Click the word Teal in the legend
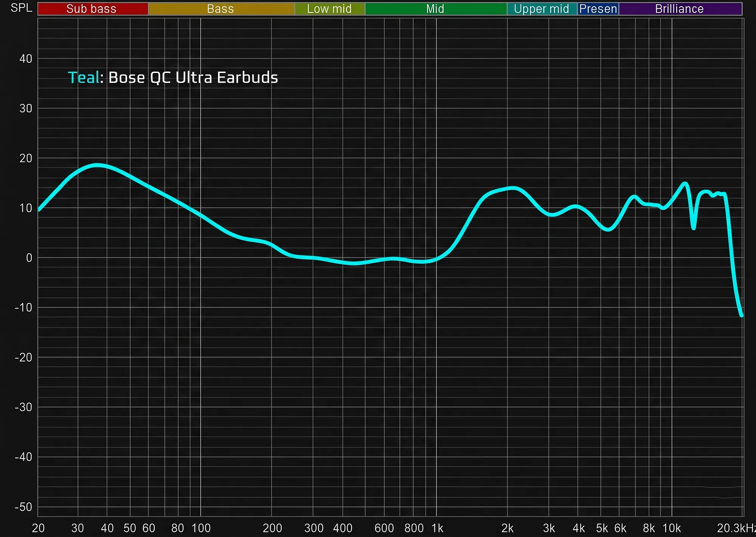 [x=84, y=78]
